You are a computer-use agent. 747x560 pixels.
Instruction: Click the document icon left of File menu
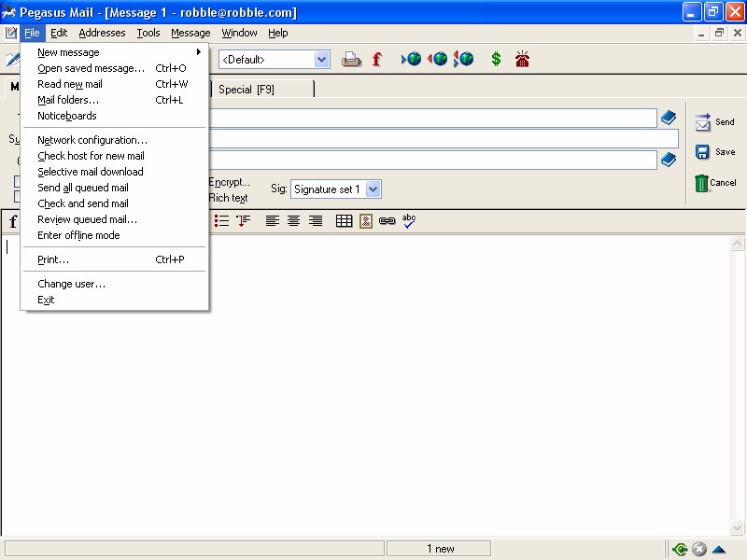11,33
